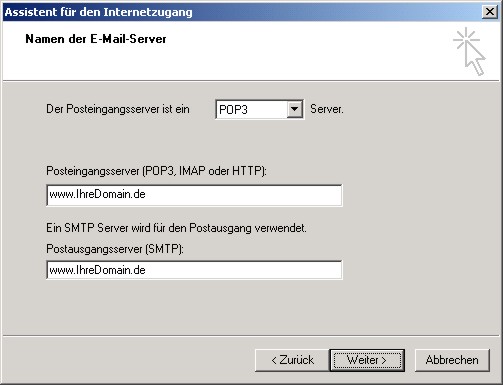This screenshot has height=385, width=503.
Task: Cancel the wizard via Abbrechen
Action: coord(452,360)
